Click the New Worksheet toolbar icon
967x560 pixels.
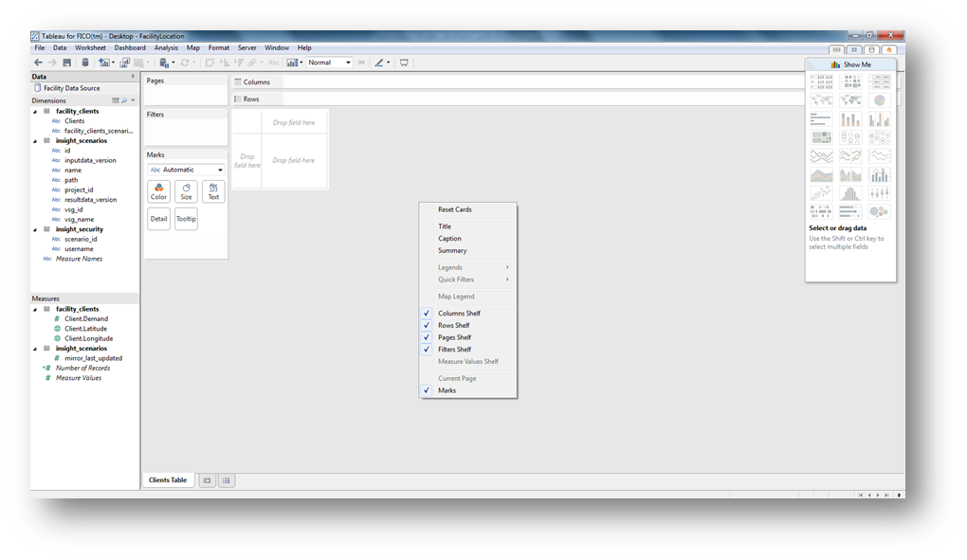coord(105,63)
